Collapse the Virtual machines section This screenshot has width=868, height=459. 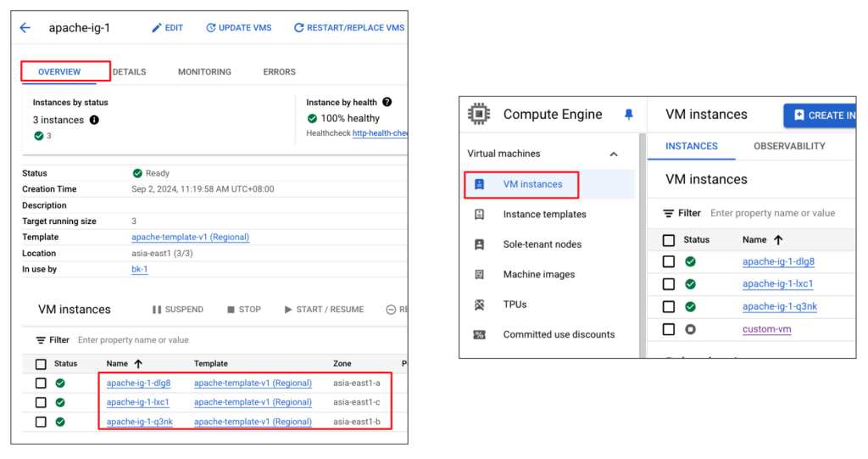614,154
